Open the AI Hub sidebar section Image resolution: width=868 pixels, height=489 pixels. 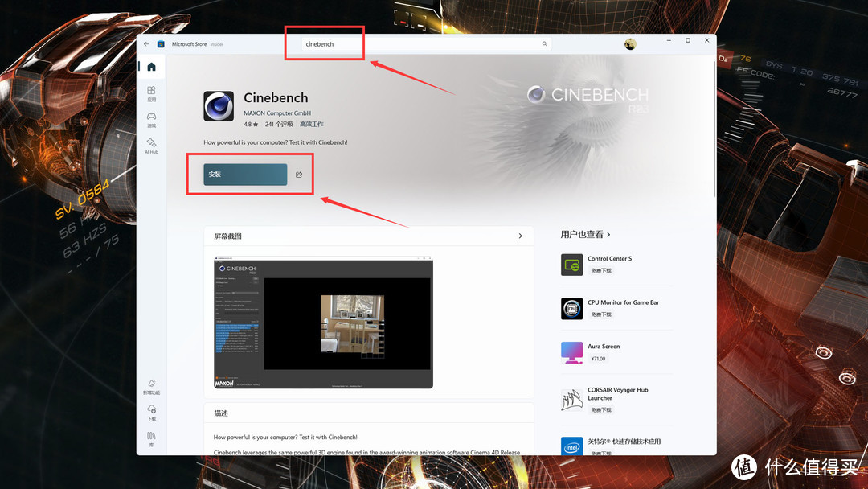point(151,146)
